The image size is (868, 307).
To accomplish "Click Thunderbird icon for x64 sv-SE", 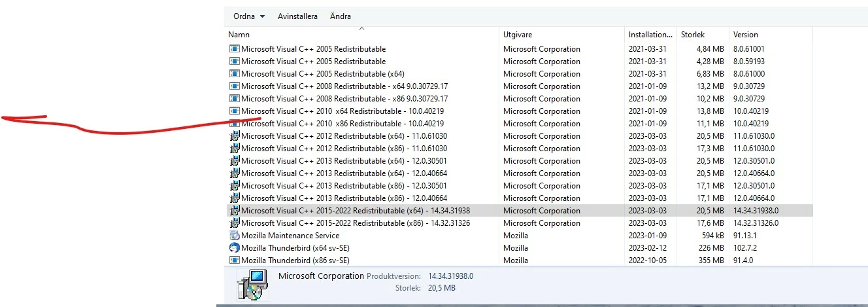I will point(235,248).
